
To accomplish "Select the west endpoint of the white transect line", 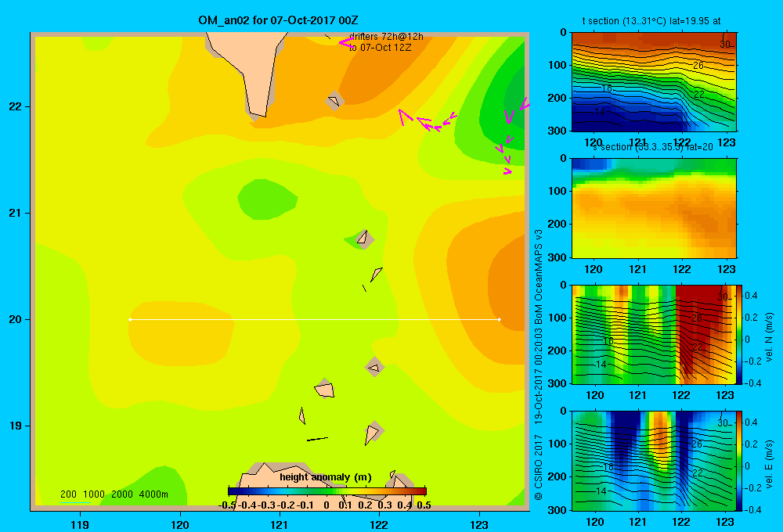I will [130, 319].
